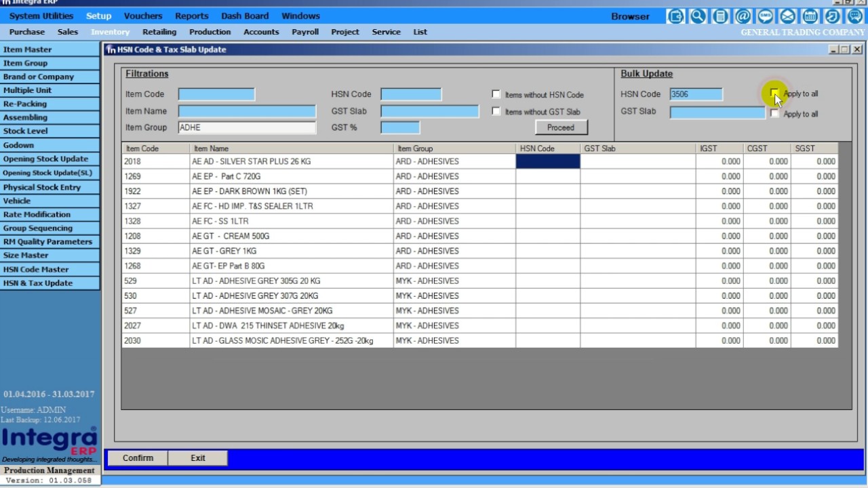Focus the Item Name filter field
This screenshot has width=868, height=488.
tap(247, 111)
